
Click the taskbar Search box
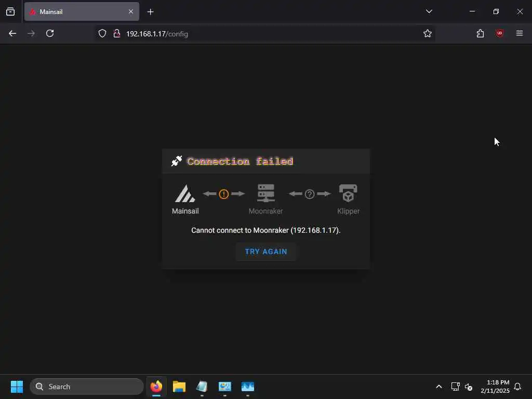click(87, 387)
